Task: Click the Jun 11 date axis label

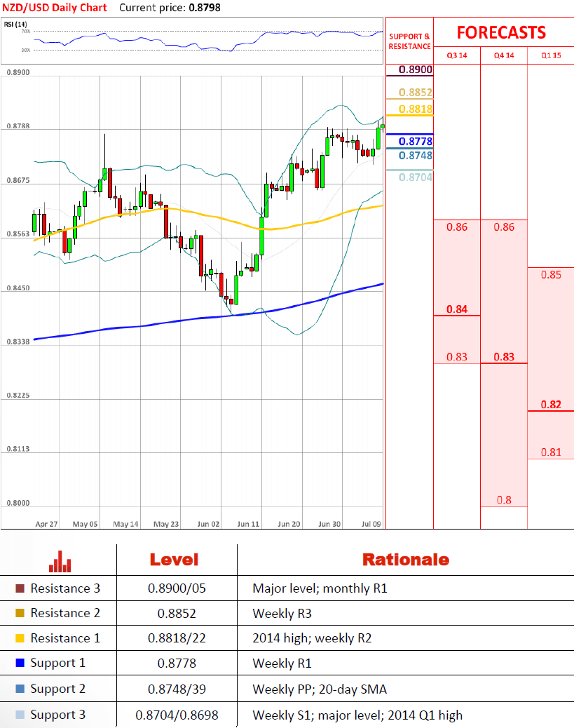Action: (x=248, y=524)
